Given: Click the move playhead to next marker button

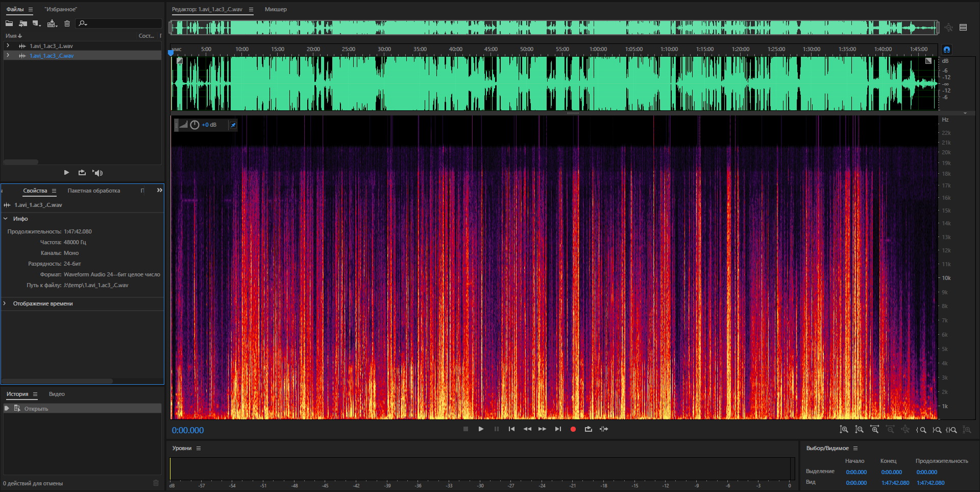Looking at the screenshot, I should (x=558, y=429).
